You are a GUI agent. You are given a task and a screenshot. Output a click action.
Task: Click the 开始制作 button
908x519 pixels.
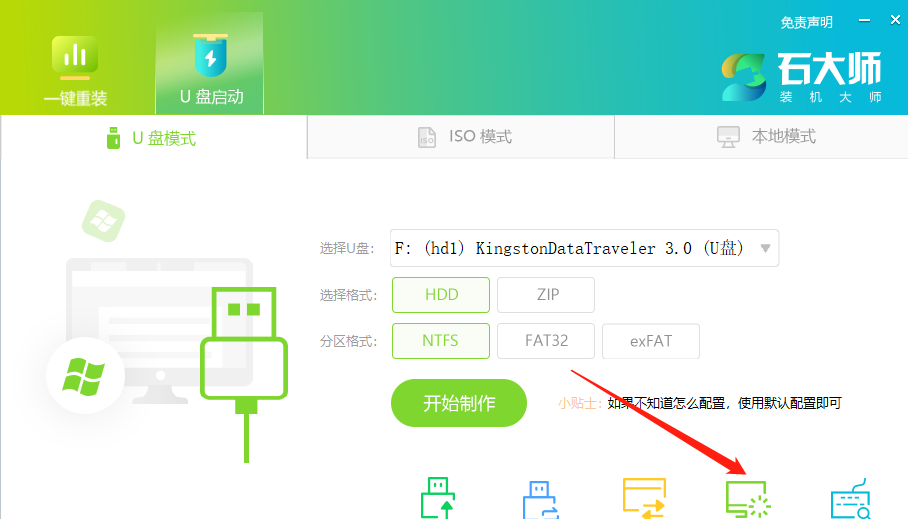459,403
